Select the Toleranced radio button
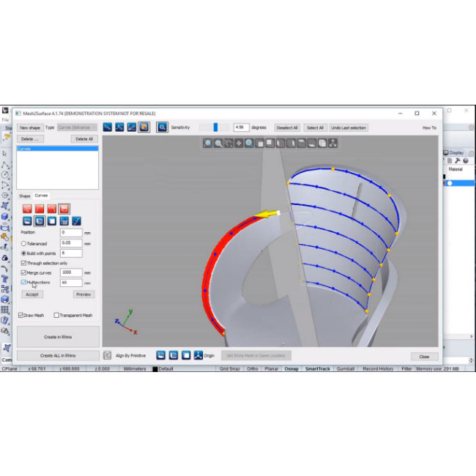 [x=23, y=243]
